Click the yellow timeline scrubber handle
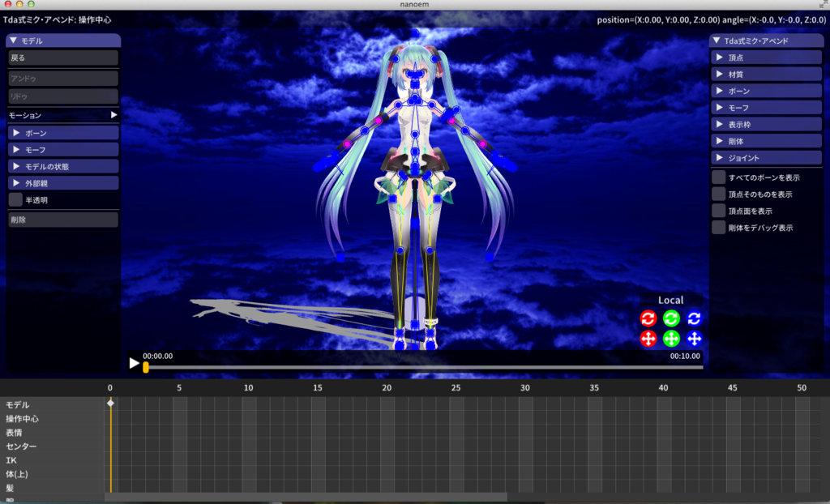This screenshot has height=504, width=830. click(145, 368)
